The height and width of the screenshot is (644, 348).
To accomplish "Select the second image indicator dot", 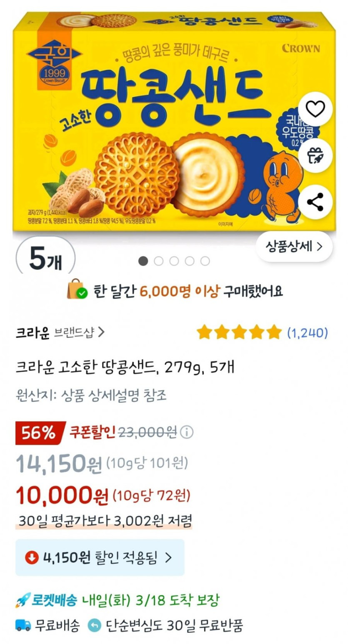I will coord(159,261).
